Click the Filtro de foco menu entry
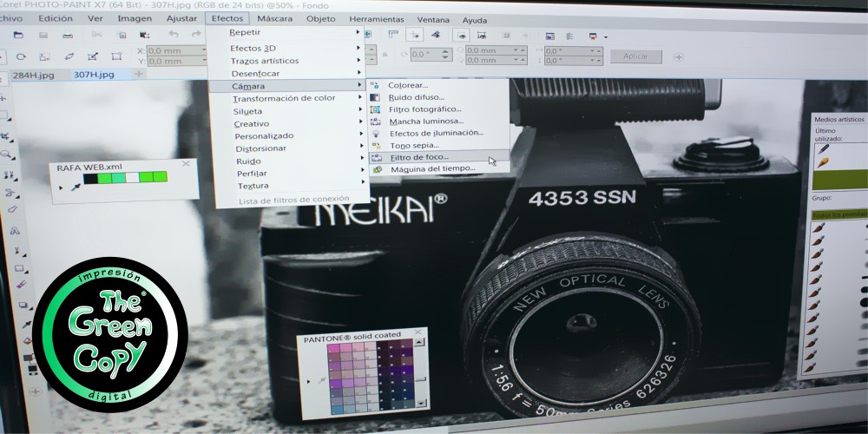The height and width of the screenshot is (434, 868). [x=419, y=157]
